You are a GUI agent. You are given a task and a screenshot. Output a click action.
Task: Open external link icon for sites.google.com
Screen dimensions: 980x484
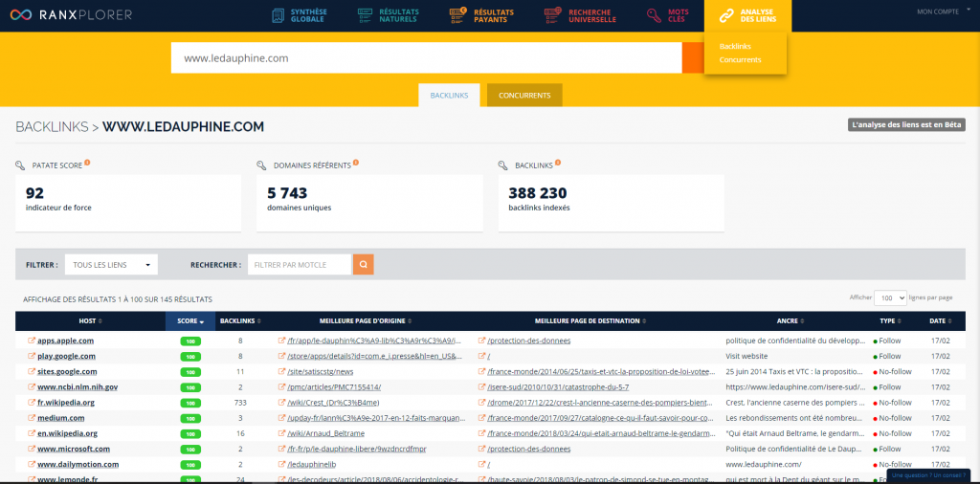click(x=32, y=371)
